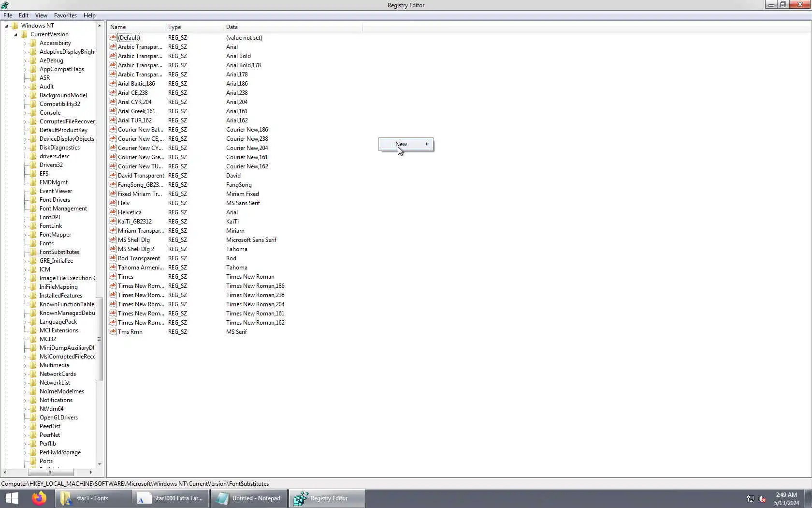Open Firefox from the taskbar

39,498
